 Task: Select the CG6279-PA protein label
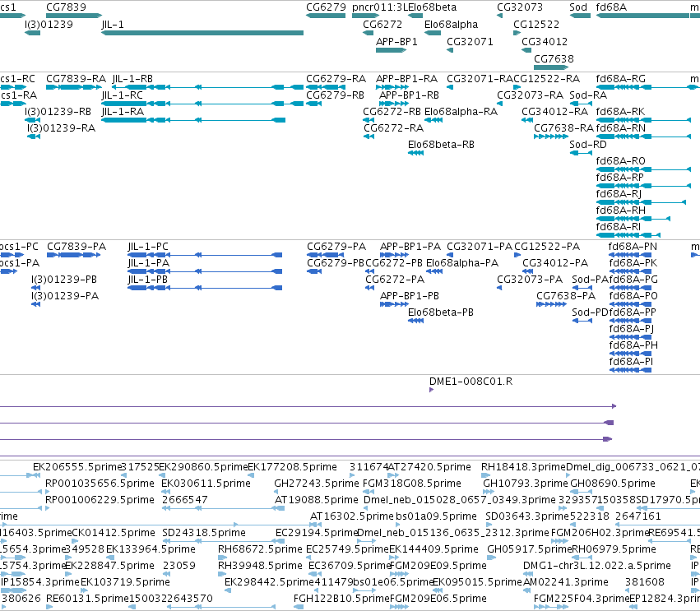point(336,247)
